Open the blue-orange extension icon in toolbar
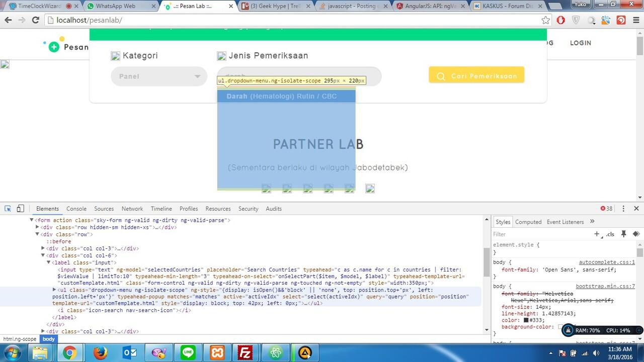This screenshot has height=362, width=644. click(606, 20)
